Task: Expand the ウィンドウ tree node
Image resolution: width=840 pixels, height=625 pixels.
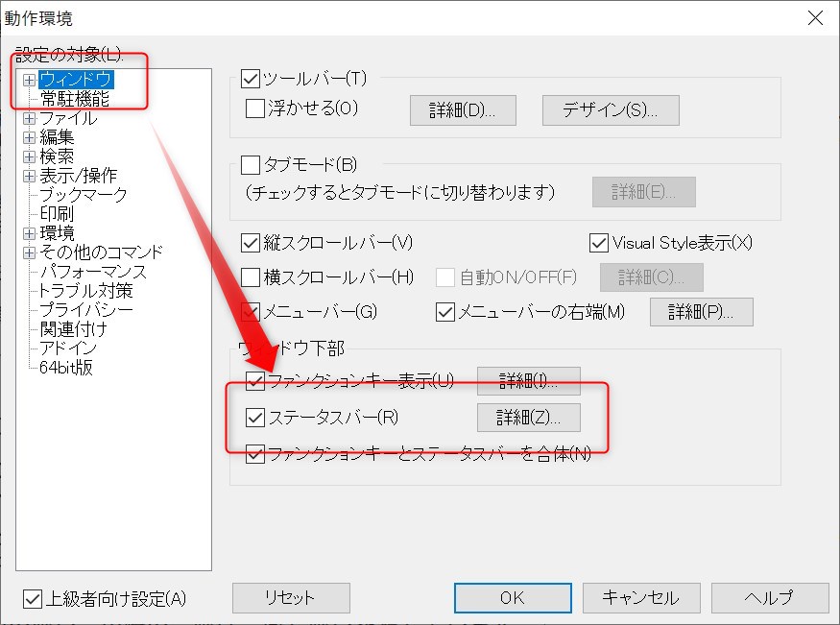Action: [29, 80]
